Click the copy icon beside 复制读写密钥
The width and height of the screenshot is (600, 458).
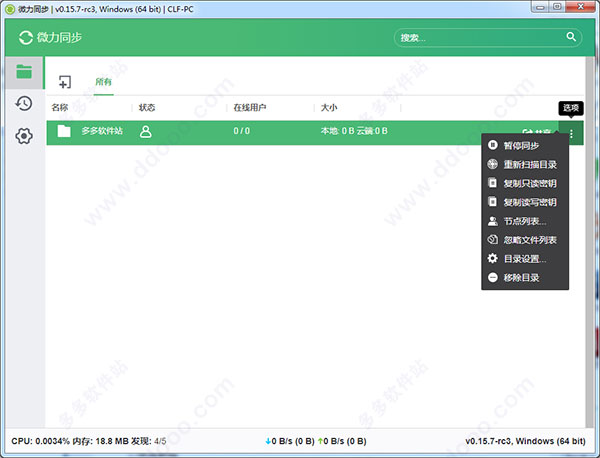[492, 202]
